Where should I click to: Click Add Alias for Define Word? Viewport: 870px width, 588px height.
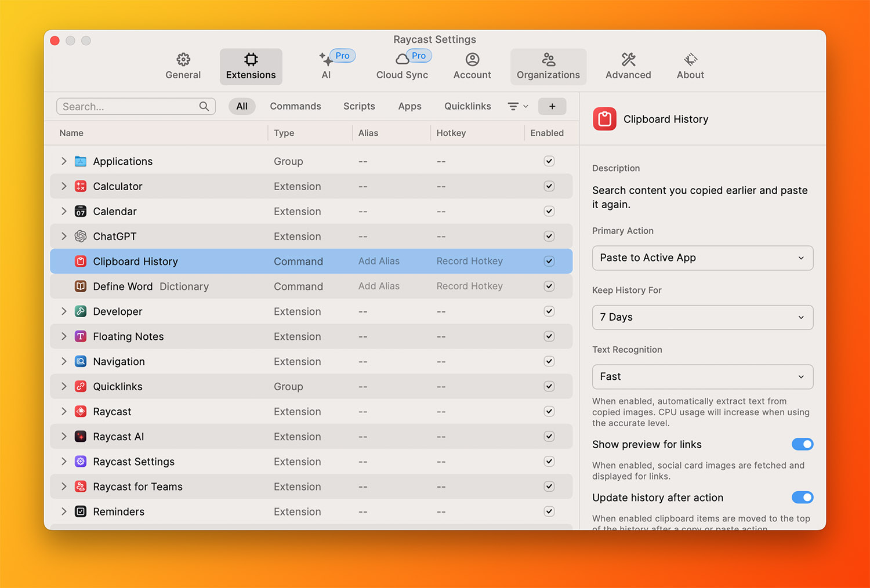[379, 286]
